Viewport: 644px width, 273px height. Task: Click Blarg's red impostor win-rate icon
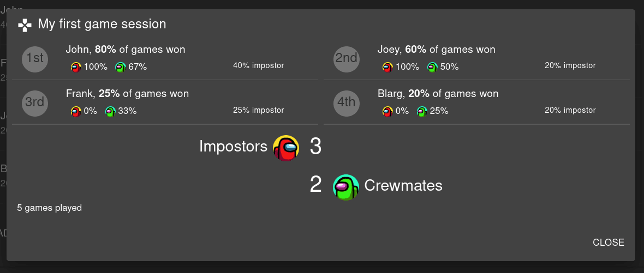[387, 111]
